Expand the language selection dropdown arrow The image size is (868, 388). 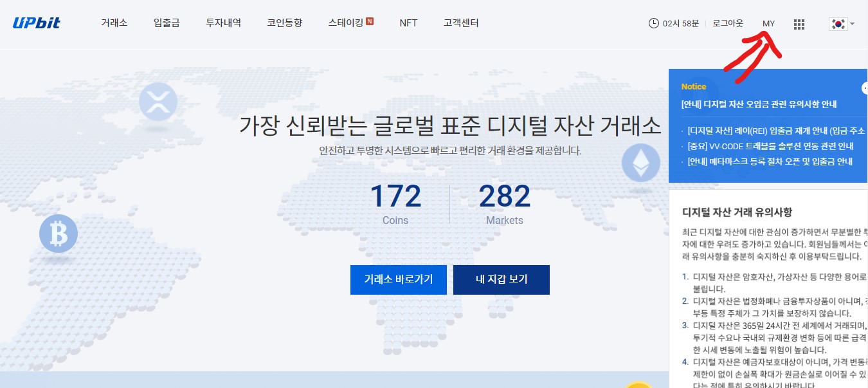[x=853, y=24]
